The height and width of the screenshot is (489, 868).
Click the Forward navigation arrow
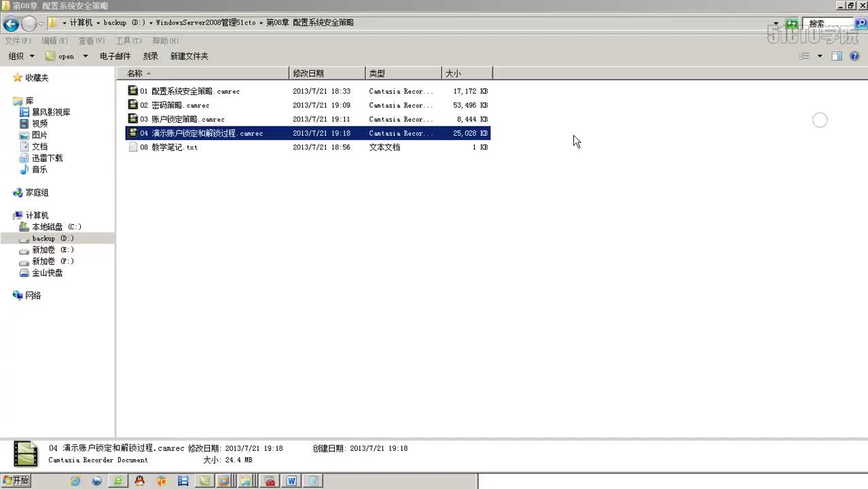click(x=29, y=24)
